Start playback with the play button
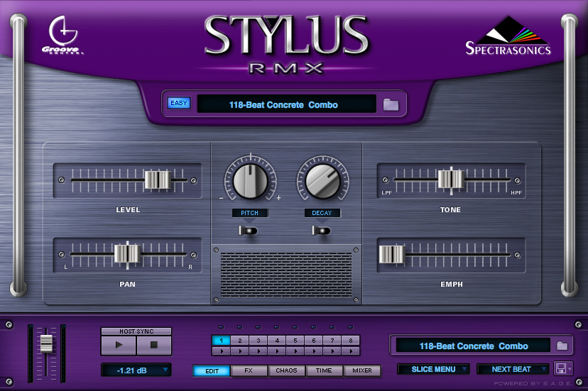The width and height of the screenshot is (588, 391). pos(119,345)
